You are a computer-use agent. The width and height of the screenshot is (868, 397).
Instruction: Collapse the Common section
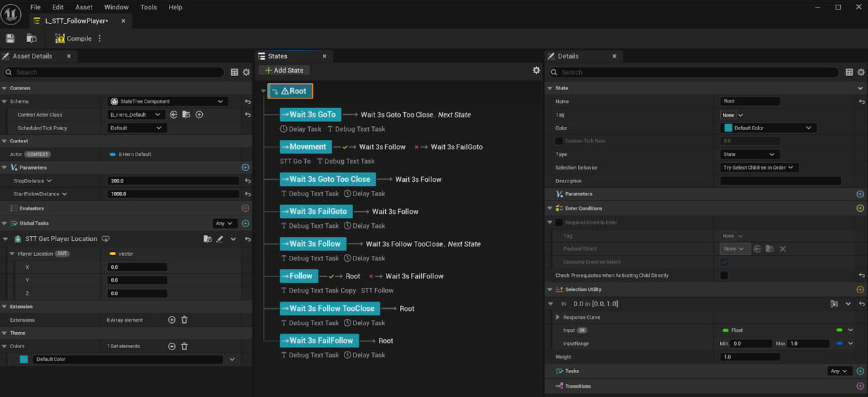4,88
